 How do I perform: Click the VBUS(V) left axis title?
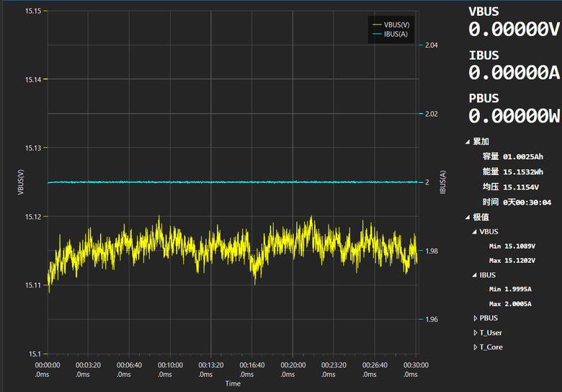(20, 182)
